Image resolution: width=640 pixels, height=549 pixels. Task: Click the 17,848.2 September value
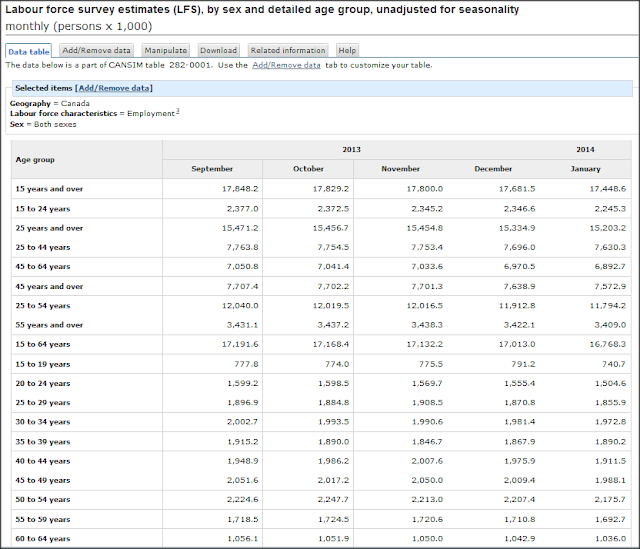pyautogui.click(x=240, y=189)
